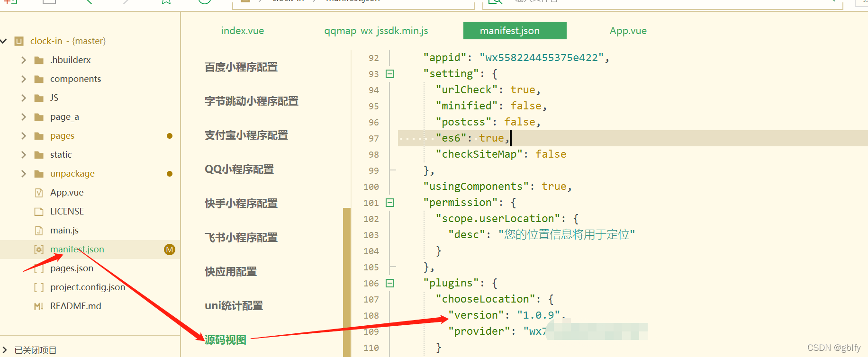This screenshot has width=868, height=357.
Task: Click the M modified badge on manifest.json
Action: point(170,250)
